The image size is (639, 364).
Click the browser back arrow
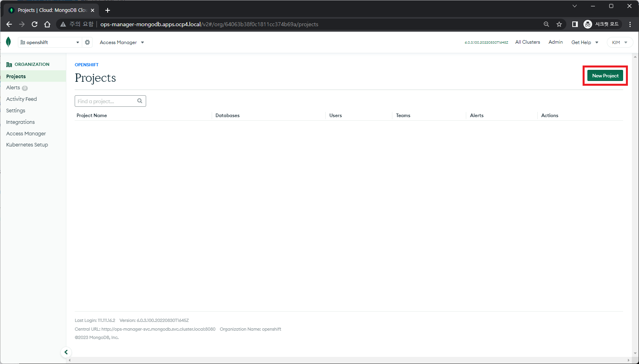(9, 24)
